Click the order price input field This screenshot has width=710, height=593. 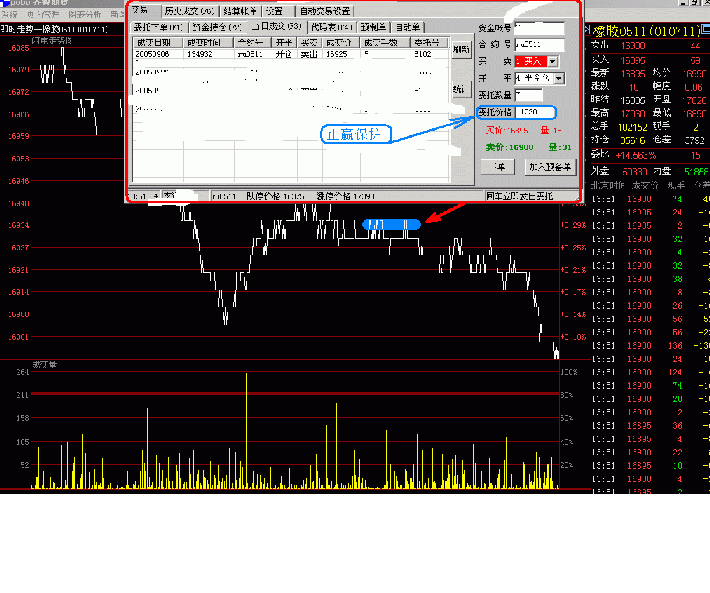tap(535, 112)
